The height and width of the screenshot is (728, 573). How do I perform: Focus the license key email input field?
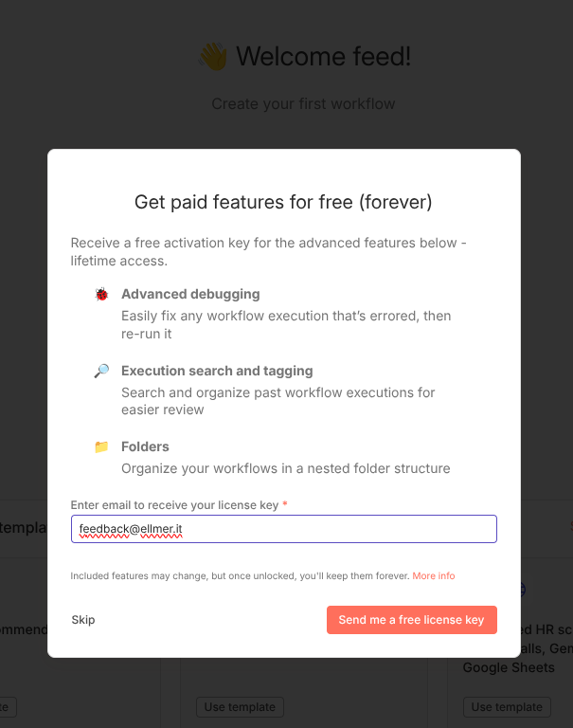click(x=284, y=529)
